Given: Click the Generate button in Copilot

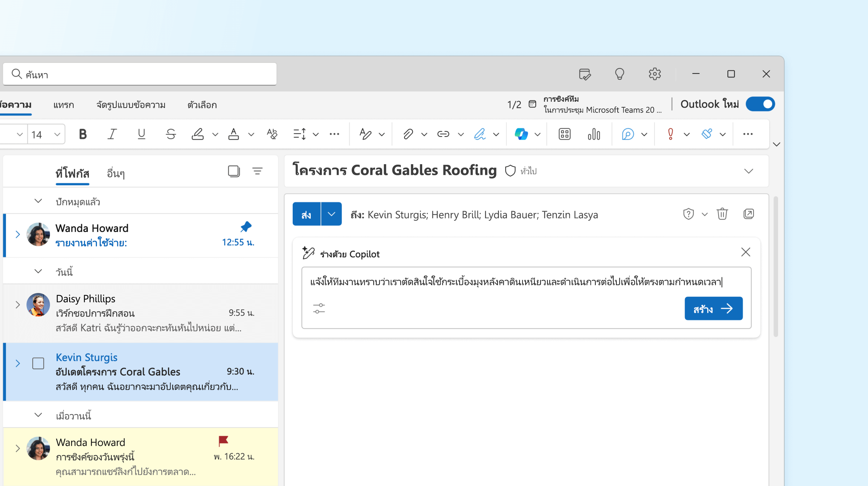Looking at the screenshot, I should pos(713,308).
